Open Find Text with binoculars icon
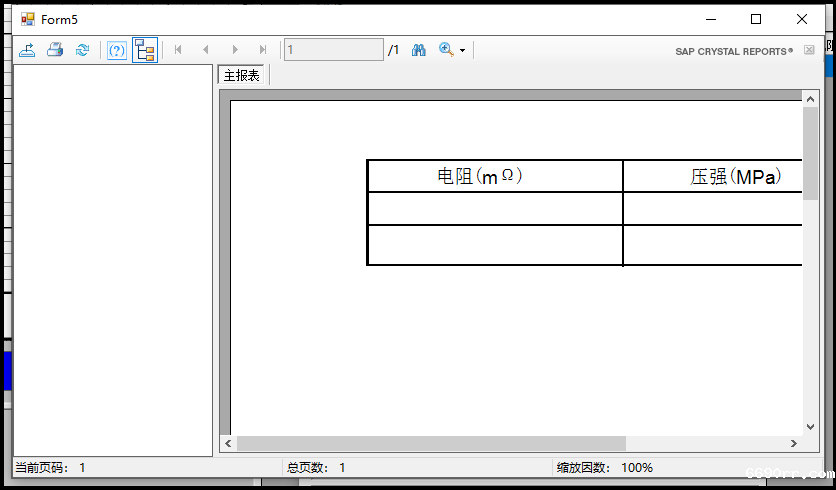The height and width of the screenshot is (490, 836). click(419, 50)
